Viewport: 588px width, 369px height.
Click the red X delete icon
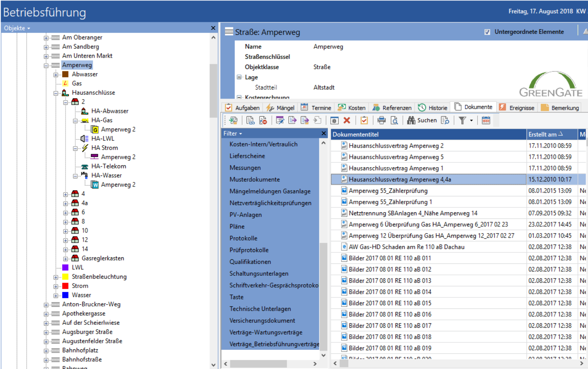click(x=347, y=120)
